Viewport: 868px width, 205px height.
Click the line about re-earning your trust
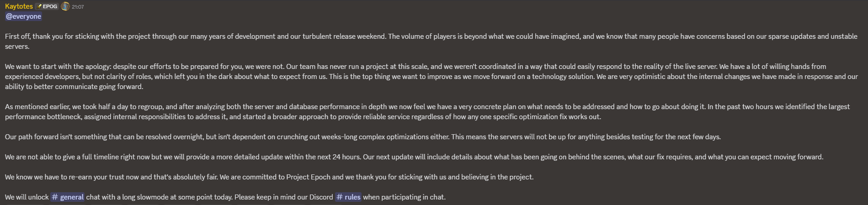point(269,177)
